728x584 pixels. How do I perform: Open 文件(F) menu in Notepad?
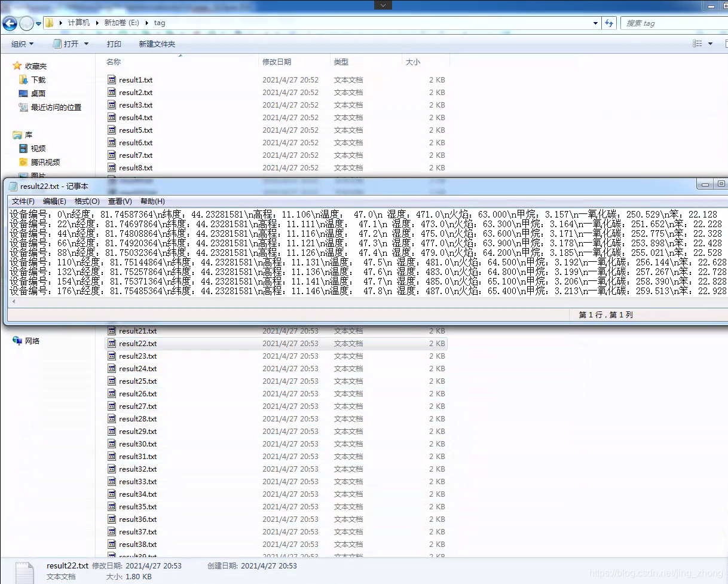point(23,201)
